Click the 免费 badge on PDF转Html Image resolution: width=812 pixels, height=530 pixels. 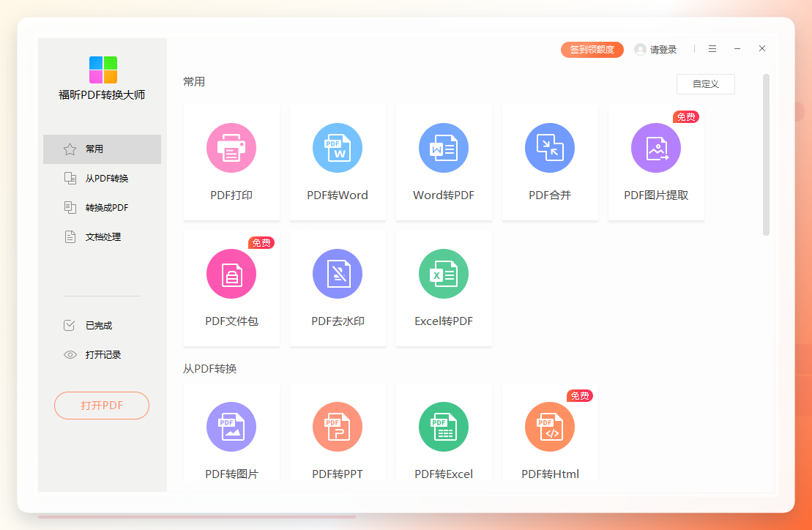coord(579,396)
